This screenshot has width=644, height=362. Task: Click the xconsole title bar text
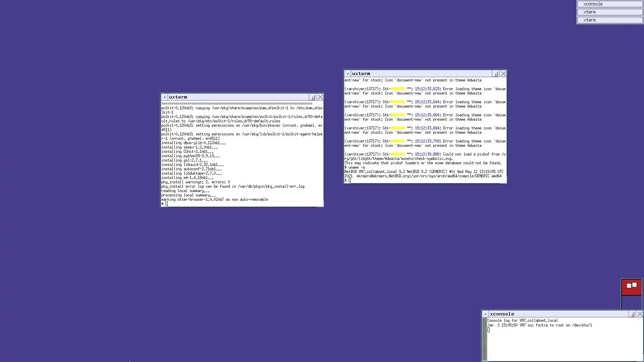point(502,314)
